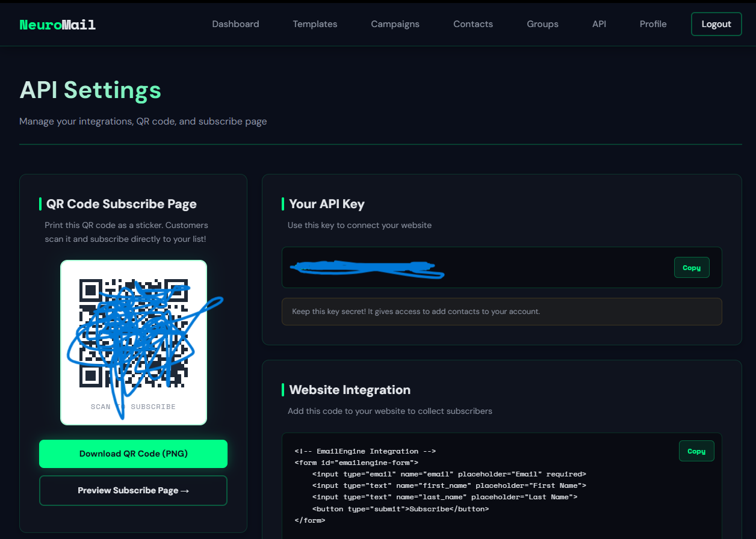The image size is (756, 539).
Task: Click the SCAN TO SUBSCRIBE caption
Action: coord(133,407)
